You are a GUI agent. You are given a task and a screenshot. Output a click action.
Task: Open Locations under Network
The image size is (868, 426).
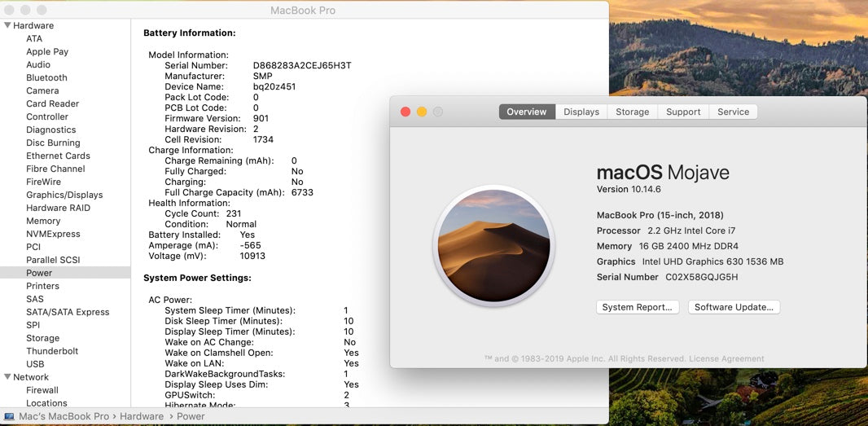point(46,403)
